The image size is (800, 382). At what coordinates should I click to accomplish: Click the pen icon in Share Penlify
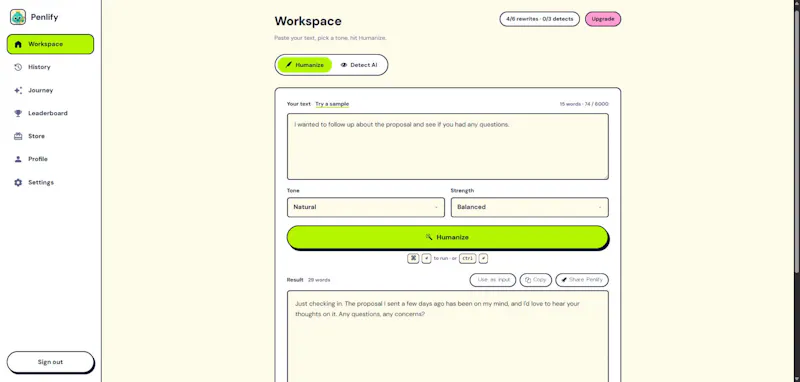coord(564,280)
